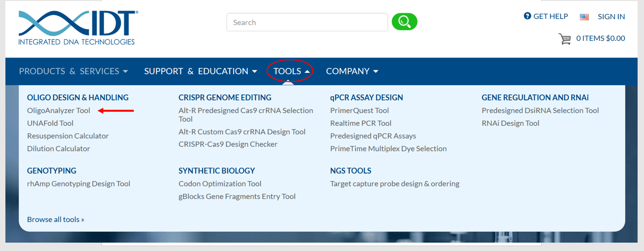The width and height of the screenshot is (644, 251).
Task: Open the UNAFold Tool
Action: (50, 123)
